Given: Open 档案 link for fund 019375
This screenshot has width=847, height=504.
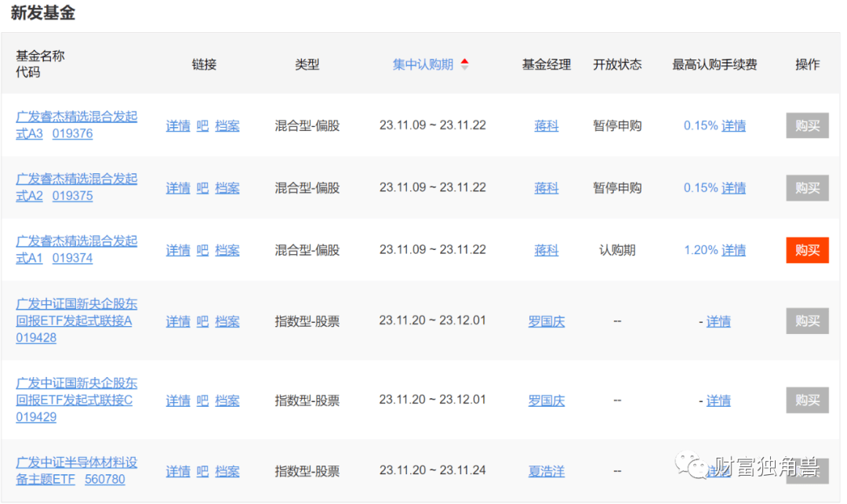Looking at the screenshot, I should tap(227, 188).
